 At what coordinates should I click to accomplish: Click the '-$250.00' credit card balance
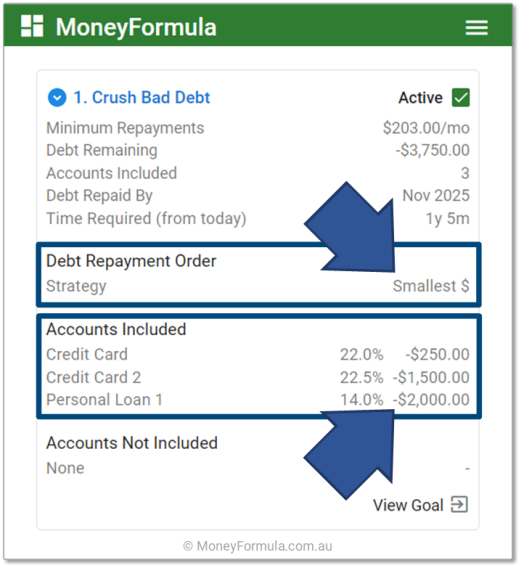coord(437,355)
